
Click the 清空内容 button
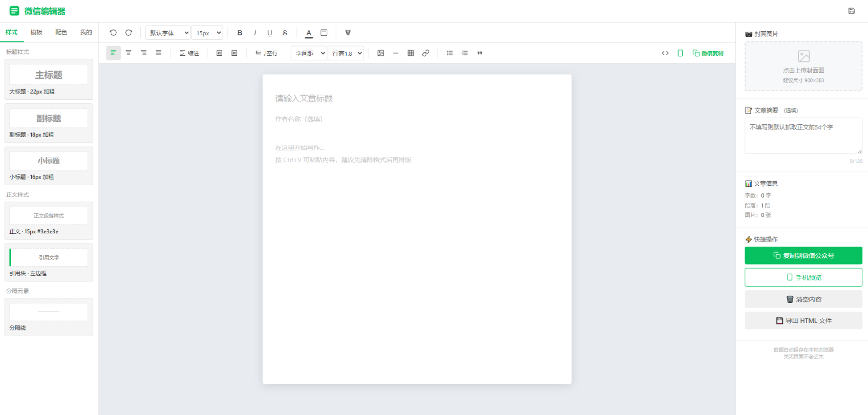(803, 299)
